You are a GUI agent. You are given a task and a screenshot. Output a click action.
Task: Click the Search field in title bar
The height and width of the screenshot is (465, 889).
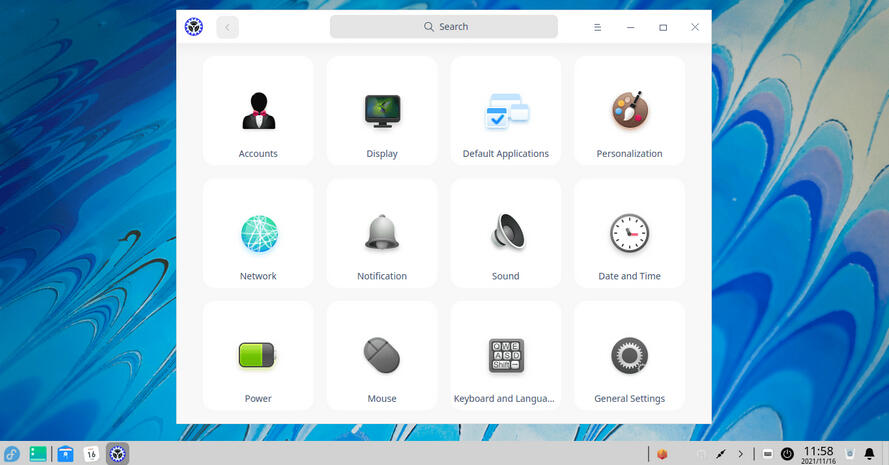(444, 27)
